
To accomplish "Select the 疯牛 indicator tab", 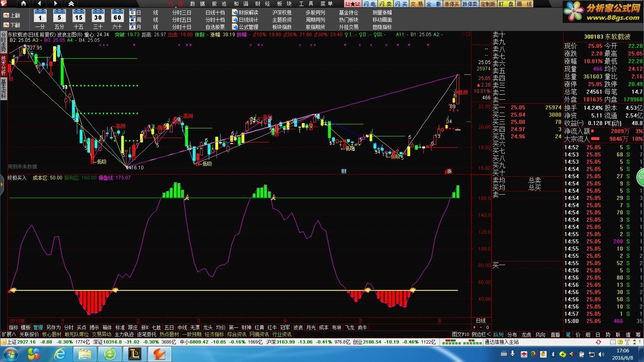I will coord(362,327).
